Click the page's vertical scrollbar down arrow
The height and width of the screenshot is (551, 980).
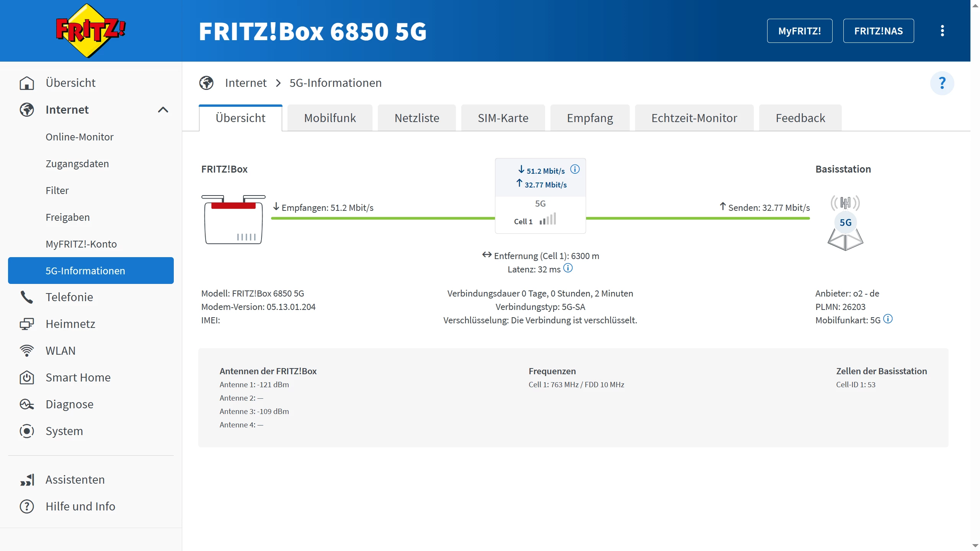click(975, 546)
